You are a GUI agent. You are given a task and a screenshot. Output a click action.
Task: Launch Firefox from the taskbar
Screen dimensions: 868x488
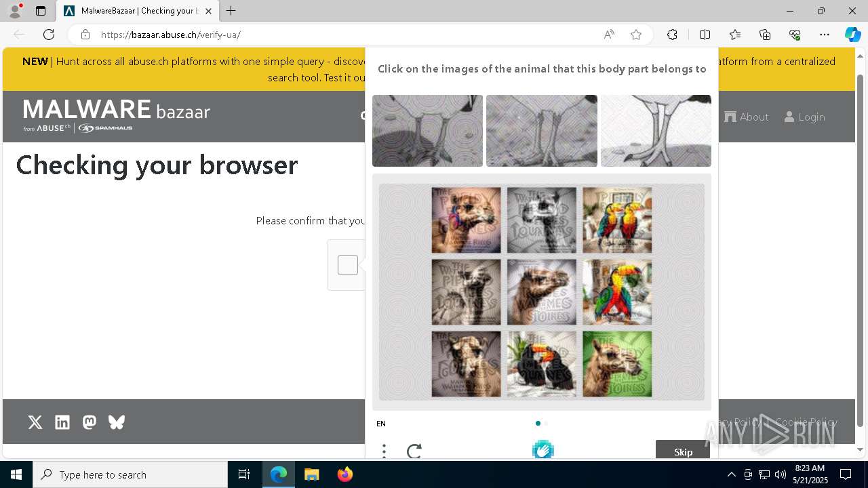coord(345,474)
